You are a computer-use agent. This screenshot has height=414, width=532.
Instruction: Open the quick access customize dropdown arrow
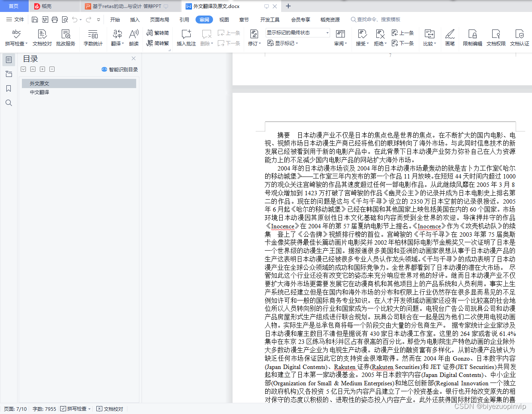point(98,20)
